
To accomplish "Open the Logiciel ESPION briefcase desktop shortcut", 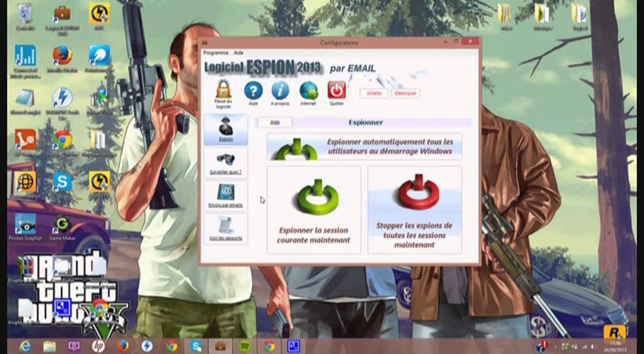I will tap(62, 14).
